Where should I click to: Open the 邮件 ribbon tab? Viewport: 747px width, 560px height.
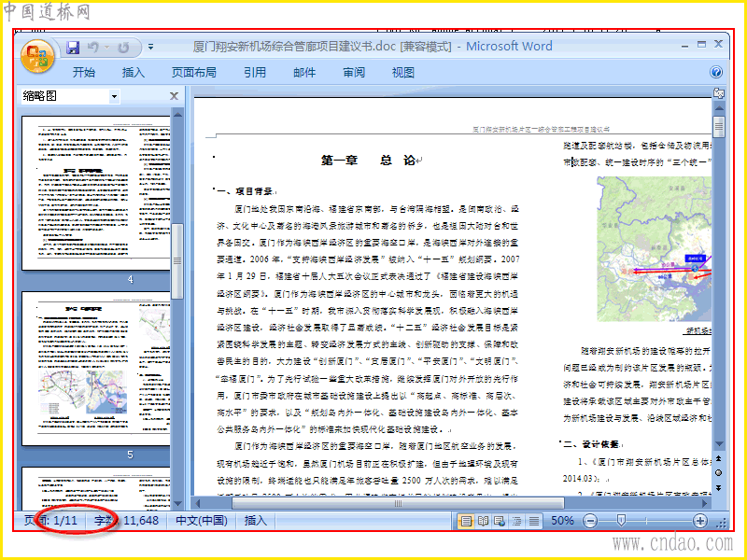tap(304, 73)
